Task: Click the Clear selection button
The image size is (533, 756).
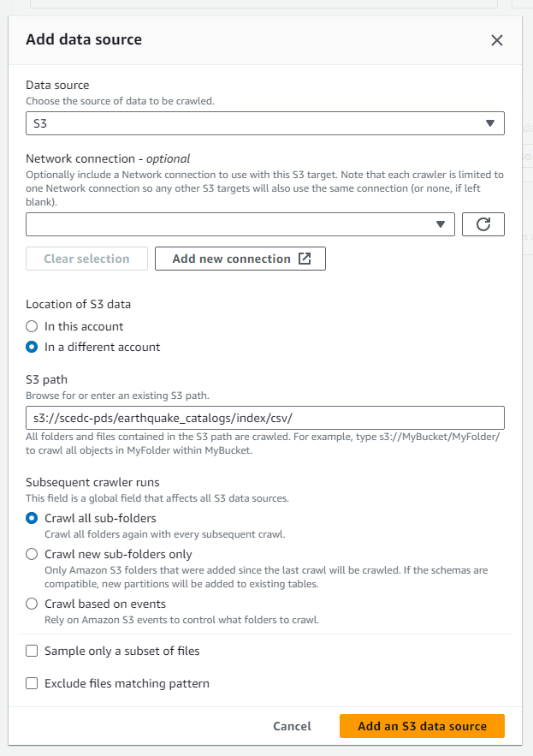Action: (x=86, y=259)
